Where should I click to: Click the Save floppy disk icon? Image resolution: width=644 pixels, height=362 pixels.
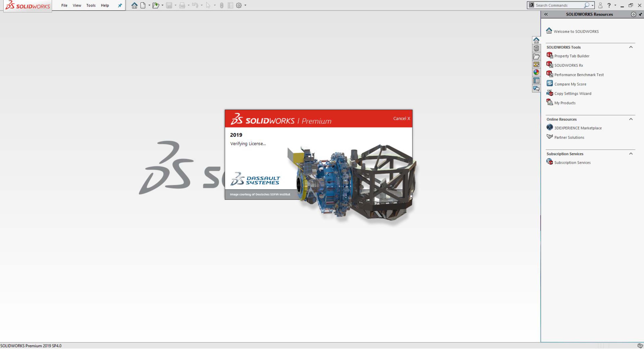(169, 5)
